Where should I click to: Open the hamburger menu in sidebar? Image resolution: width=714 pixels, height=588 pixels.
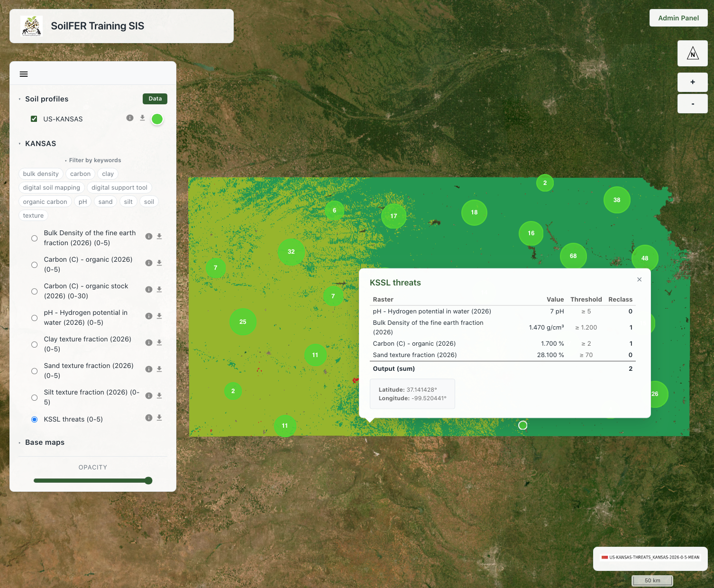tap(24, 74)
